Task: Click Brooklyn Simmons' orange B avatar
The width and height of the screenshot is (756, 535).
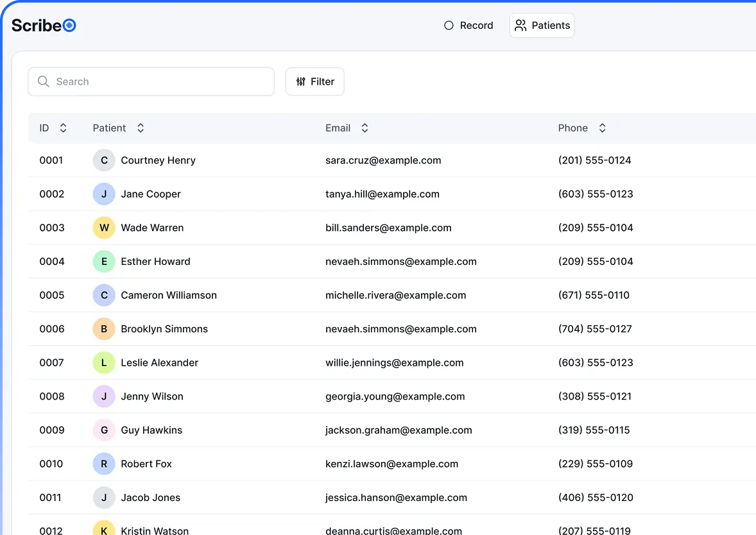Action: [x=104, y=329]
